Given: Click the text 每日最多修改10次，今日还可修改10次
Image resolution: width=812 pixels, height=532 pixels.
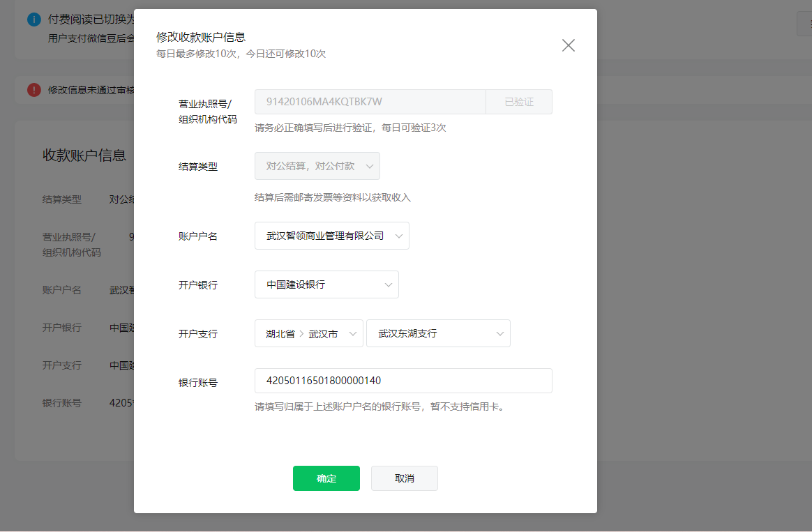Looking at the screenshot, I should click(x=241, y=54).
